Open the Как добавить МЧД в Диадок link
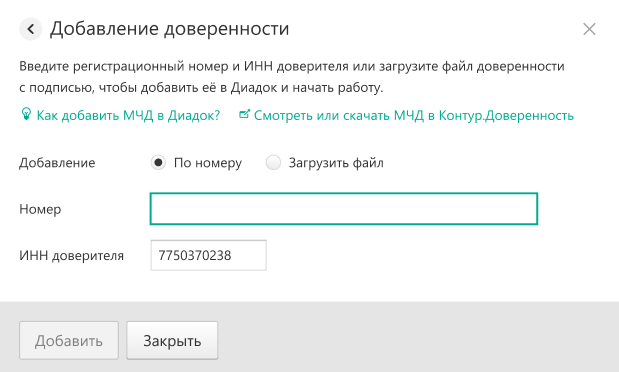This screenshot has width=619, height=372. tap(128, 115)
